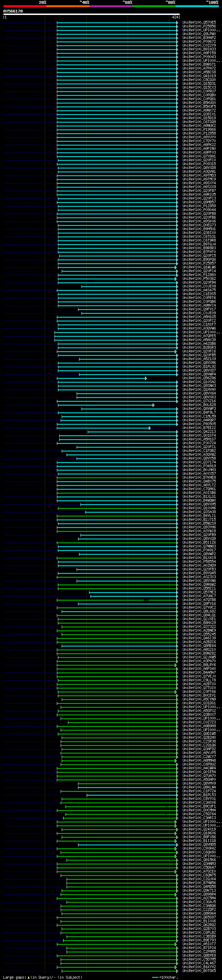Click the red 20% identity legend segment

pos(25,6)
